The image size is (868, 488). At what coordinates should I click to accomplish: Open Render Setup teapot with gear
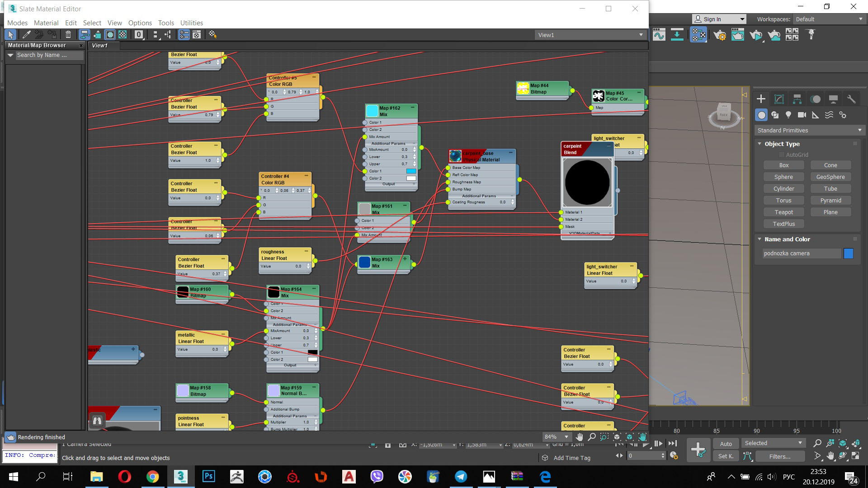click(x=720, y=35)
